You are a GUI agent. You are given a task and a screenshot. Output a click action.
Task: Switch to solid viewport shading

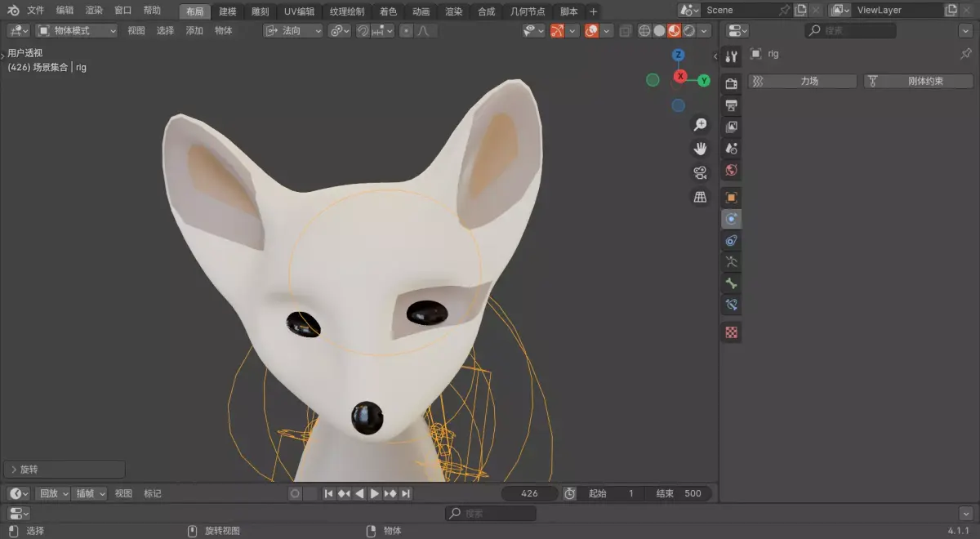pos(659,30)
